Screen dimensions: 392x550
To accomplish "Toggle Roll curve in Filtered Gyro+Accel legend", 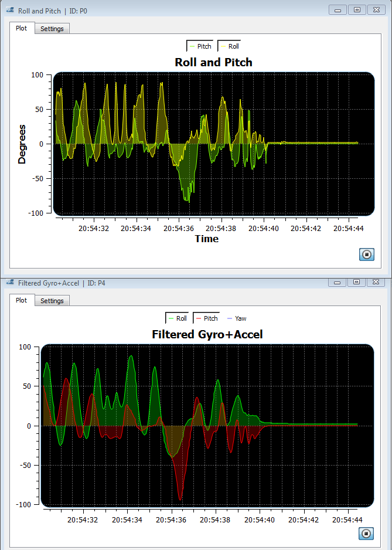I will 177,318.
